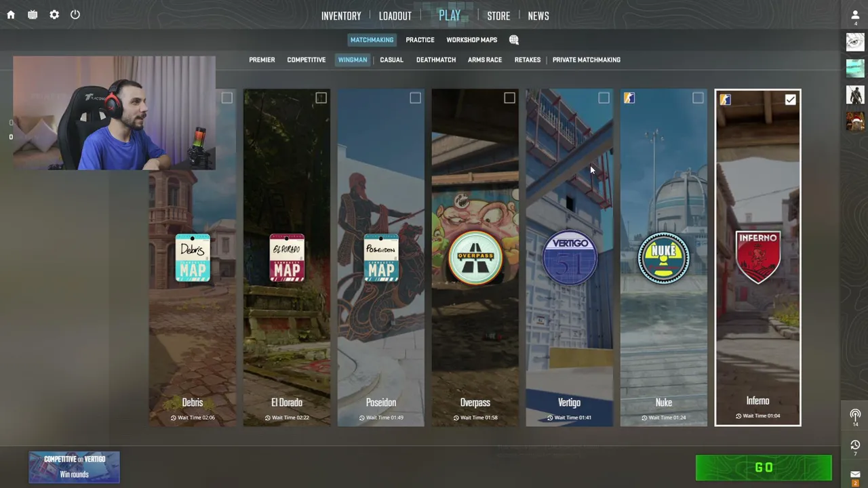Open the globe icon beside Workshop Maps
The width and height of the screenshot is (868, 488).
(x=514, y=40)
